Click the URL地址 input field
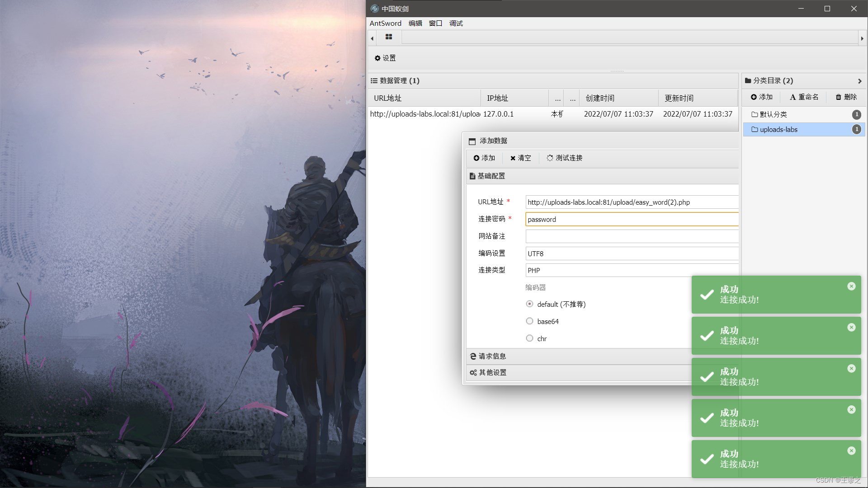Screen dimensions: 868x488 coord(632,202)
